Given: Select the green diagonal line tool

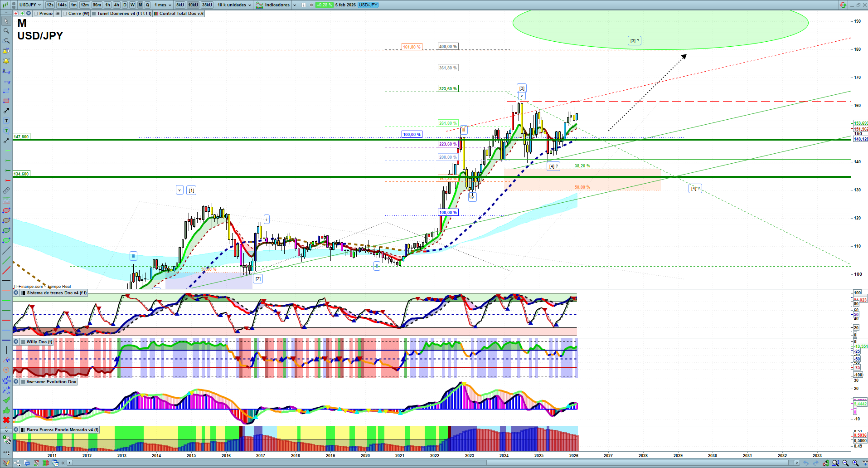Looking at the screenshot, I should tap(6, 260).
